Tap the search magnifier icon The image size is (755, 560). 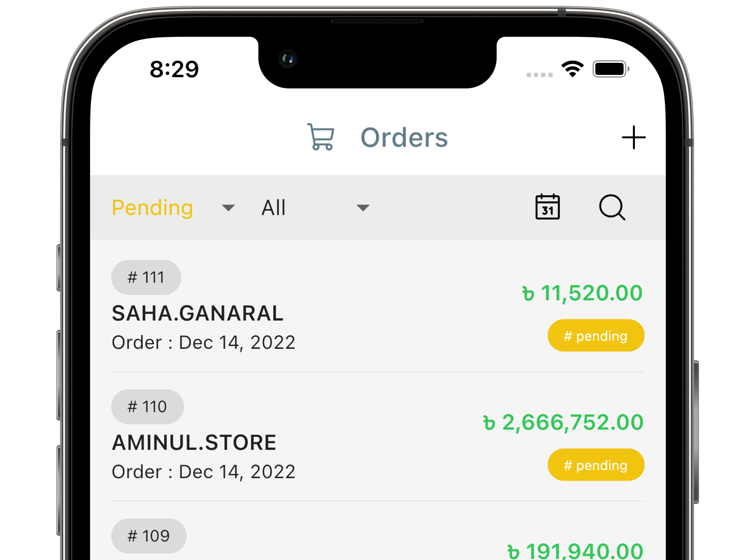point(612,207)
